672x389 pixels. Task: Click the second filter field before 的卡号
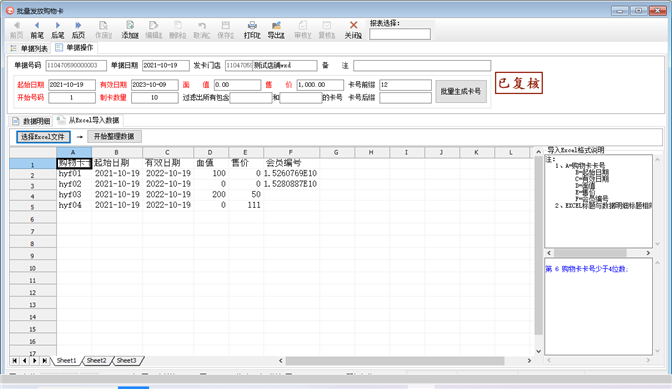[x=300, y=98]
